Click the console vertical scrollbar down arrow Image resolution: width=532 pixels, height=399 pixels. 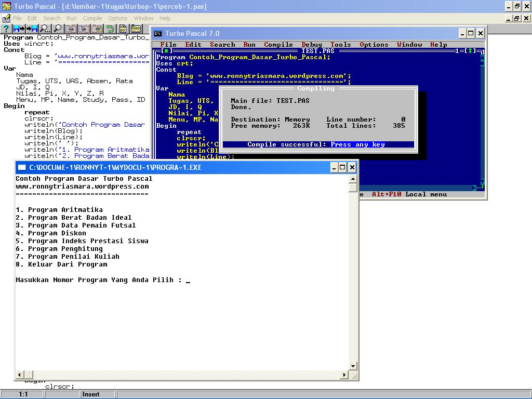point(353,366)
